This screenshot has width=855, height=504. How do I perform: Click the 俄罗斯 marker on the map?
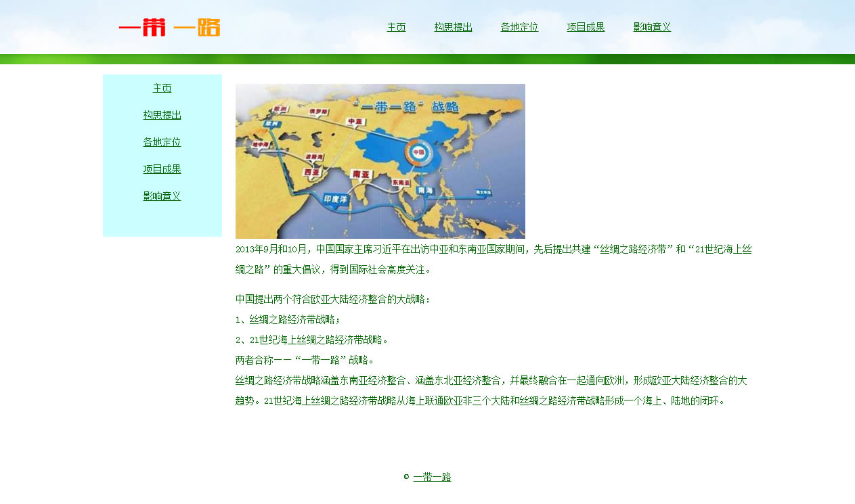pyautogui.click(x=318, y=111)
